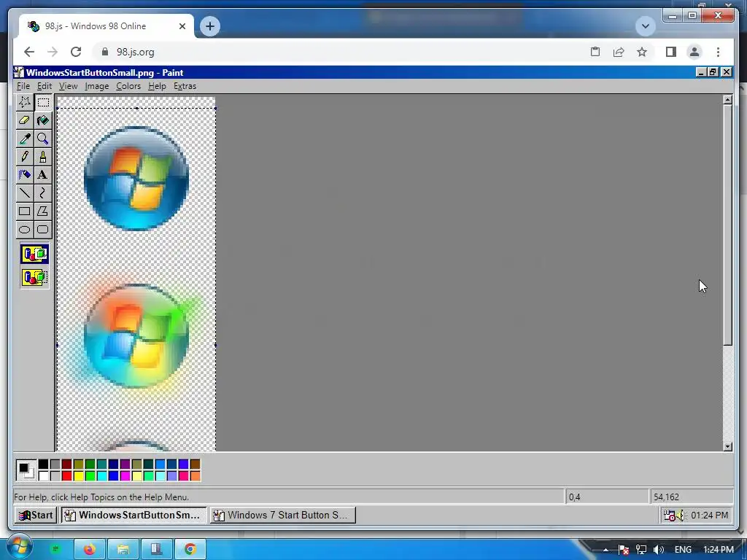
Task: Open File Explorer from taskbar
Action: click(123, 550)
